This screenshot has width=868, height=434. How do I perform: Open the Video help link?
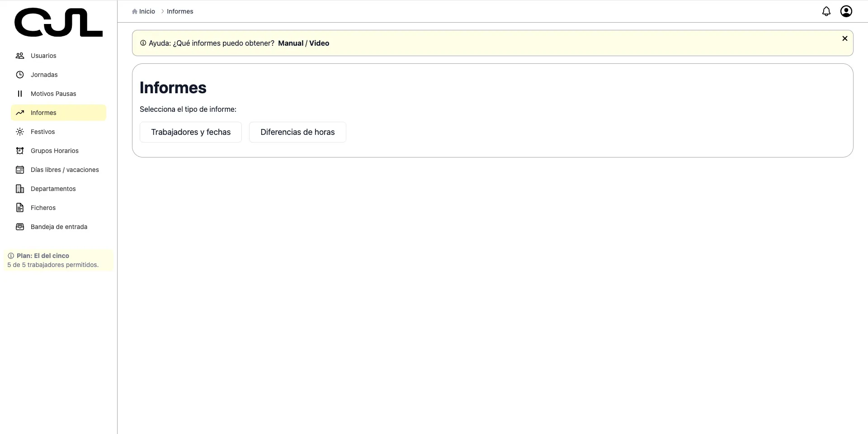pyautogui.click(x=319, y=43)
